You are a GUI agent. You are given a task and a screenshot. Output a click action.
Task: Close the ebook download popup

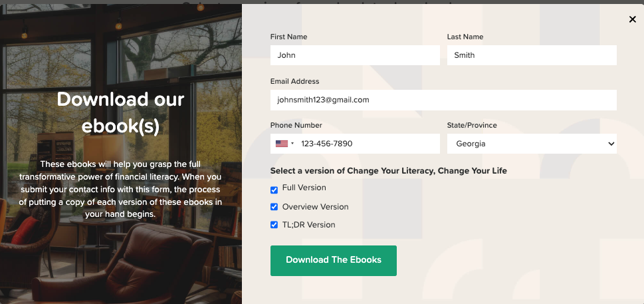coord(632,19)
